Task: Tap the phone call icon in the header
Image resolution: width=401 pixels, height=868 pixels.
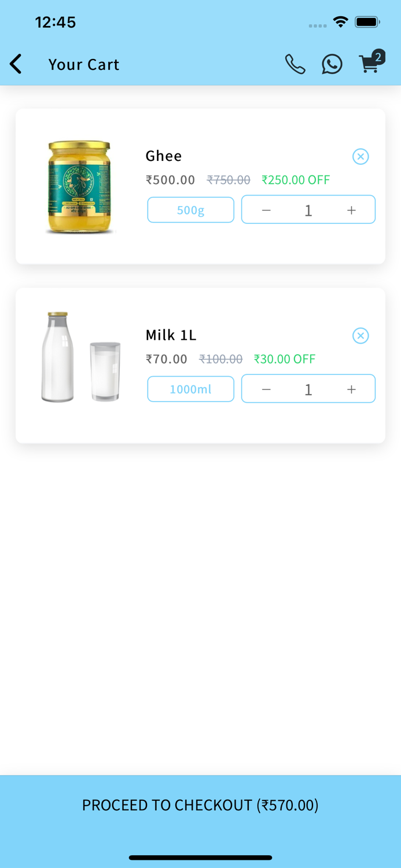Action: point(296,64)
